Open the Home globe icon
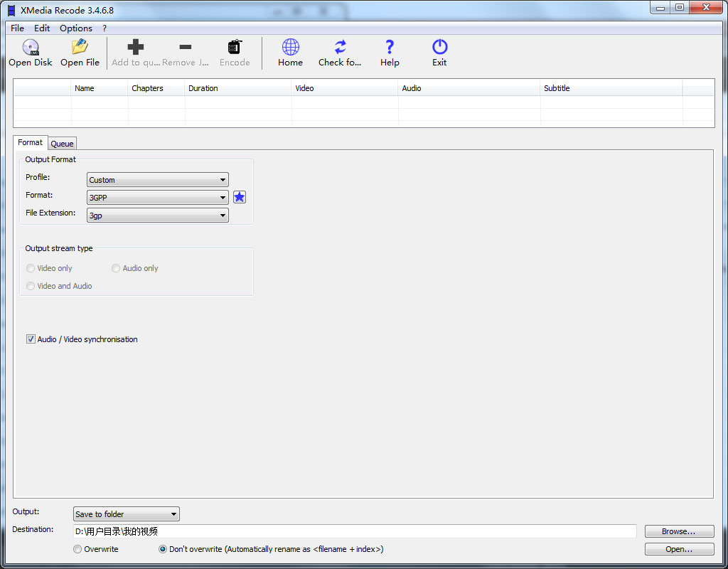This screenshot has width=728, height=569. [x=290, y=48]
